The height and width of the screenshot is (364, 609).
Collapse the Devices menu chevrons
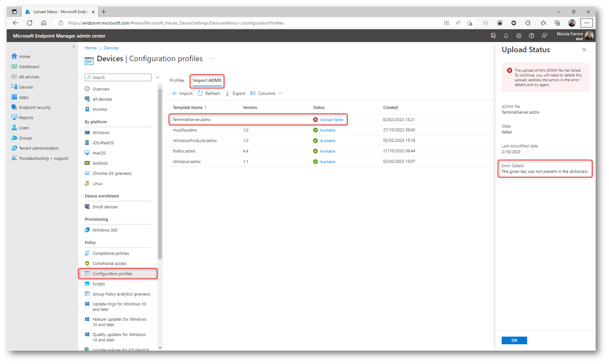(158, 77)
